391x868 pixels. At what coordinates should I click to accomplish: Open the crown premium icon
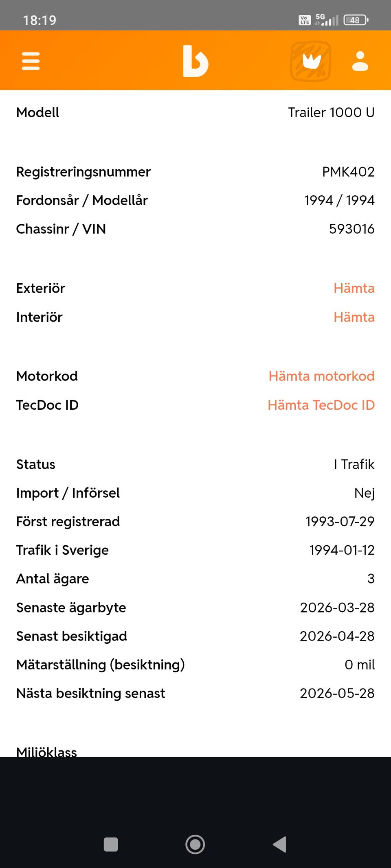[x=311, y=61]
